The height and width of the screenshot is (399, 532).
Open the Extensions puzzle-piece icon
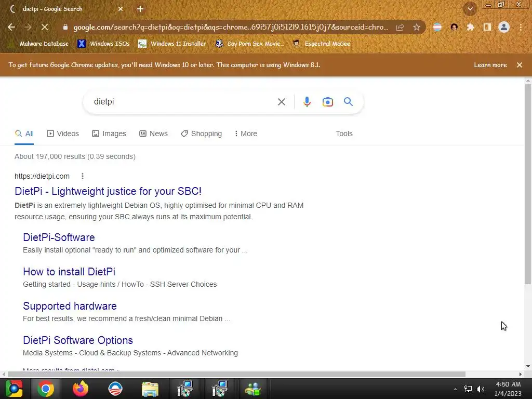click(x=470, y=28)
